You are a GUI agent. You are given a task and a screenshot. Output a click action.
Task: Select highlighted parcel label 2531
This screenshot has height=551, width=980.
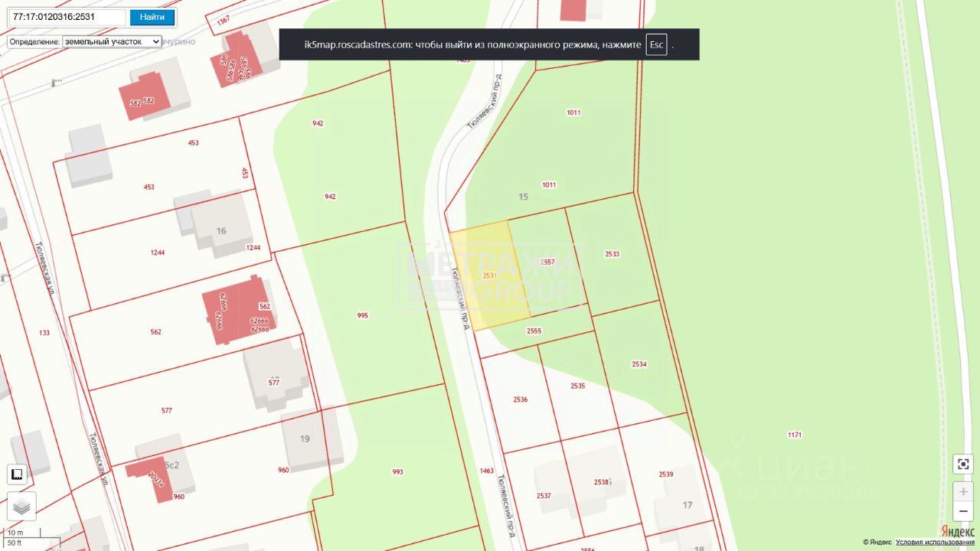tap(490, 275)
